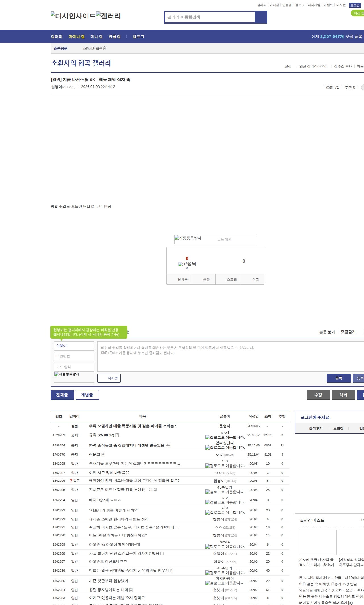364x605 pixels.
Task: Open the gallog icon for writer 았싸씬난다
Action: (225, 448)
